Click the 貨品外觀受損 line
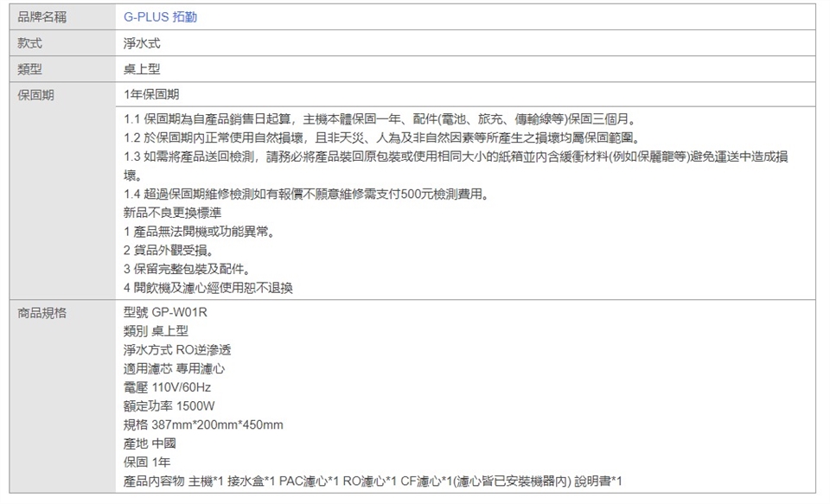Viewport: 830px width, 504px height. tap(169, 251)
